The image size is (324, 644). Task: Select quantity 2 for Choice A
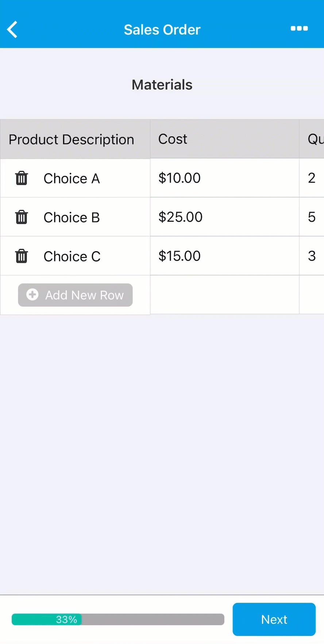pyautogui.click(x=312, y=178)
